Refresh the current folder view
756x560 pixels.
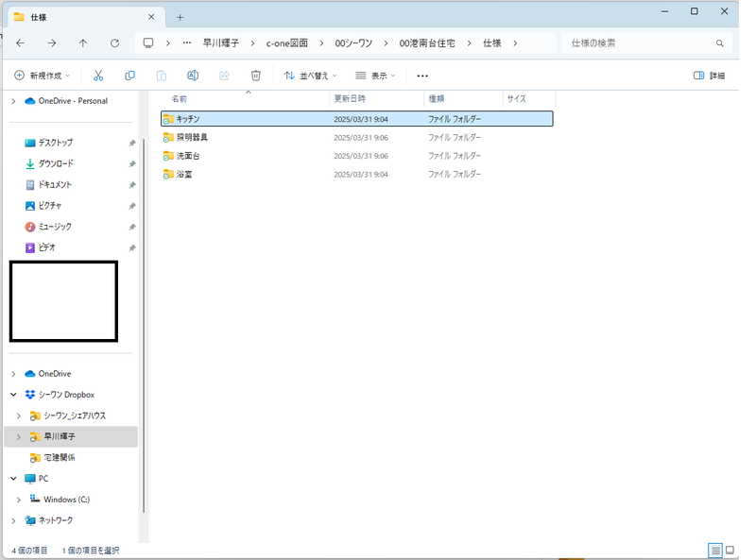pos(114,43)
